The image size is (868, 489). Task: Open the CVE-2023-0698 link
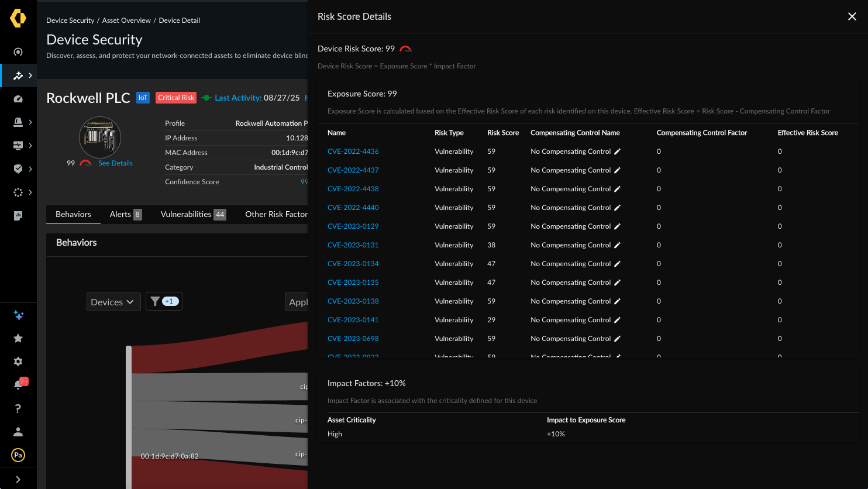[353, 339]
